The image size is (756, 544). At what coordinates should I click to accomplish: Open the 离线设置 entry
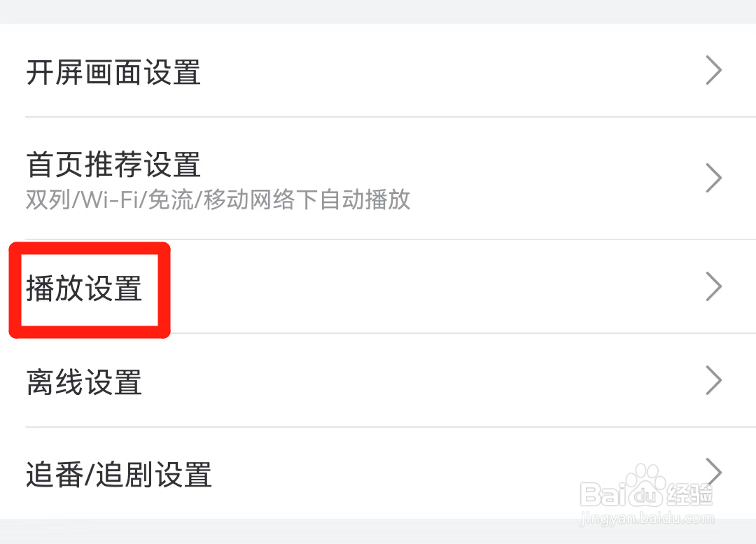click(85, 382)
